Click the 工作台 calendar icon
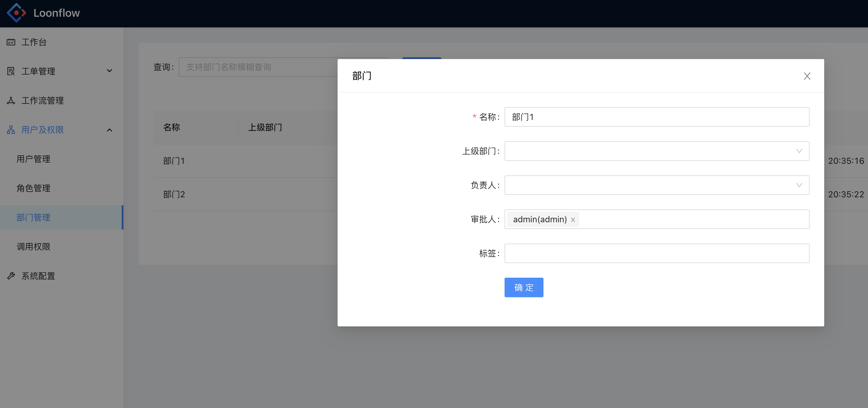Image resolution: width=868 pixels, height=408 pixels. pos(11,42)
